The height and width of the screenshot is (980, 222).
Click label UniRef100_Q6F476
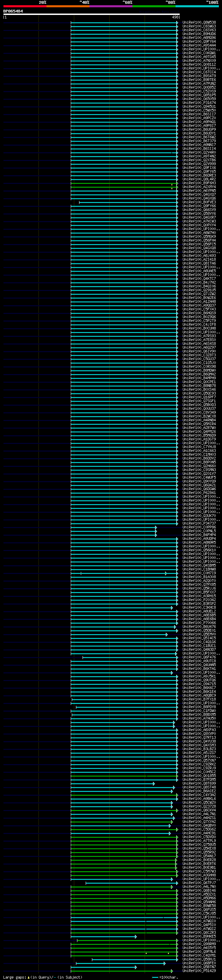tap(199, 657)
